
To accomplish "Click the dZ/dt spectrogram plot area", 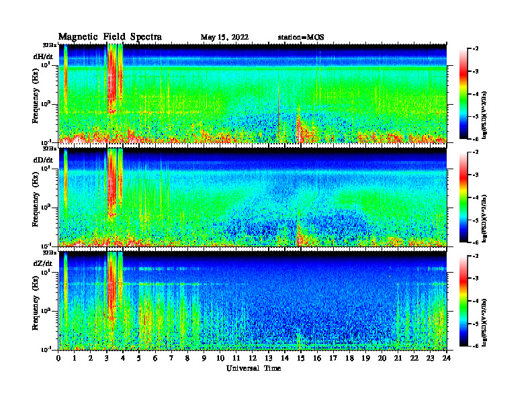I will pyautogui.click(x=253, y=301).
